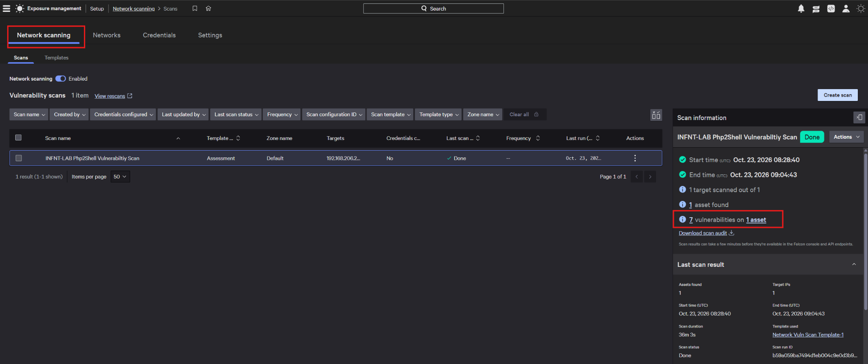Open the Frequency filter dropdown

pos(282,115)
